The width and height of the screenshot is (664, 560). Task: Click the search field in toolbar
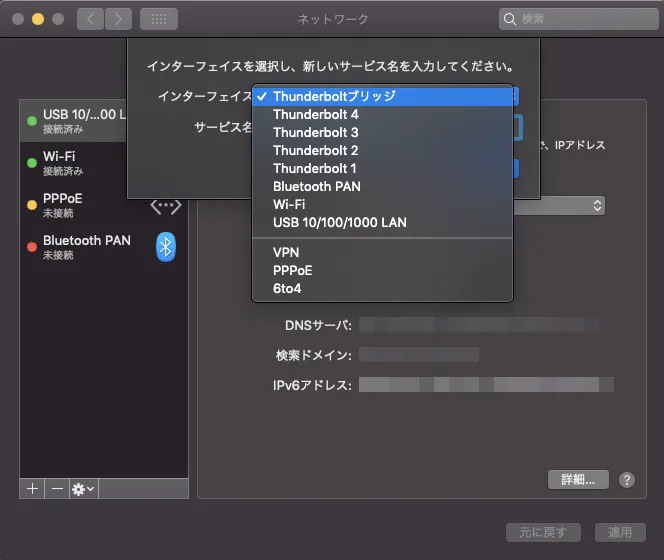pos(578,19)
